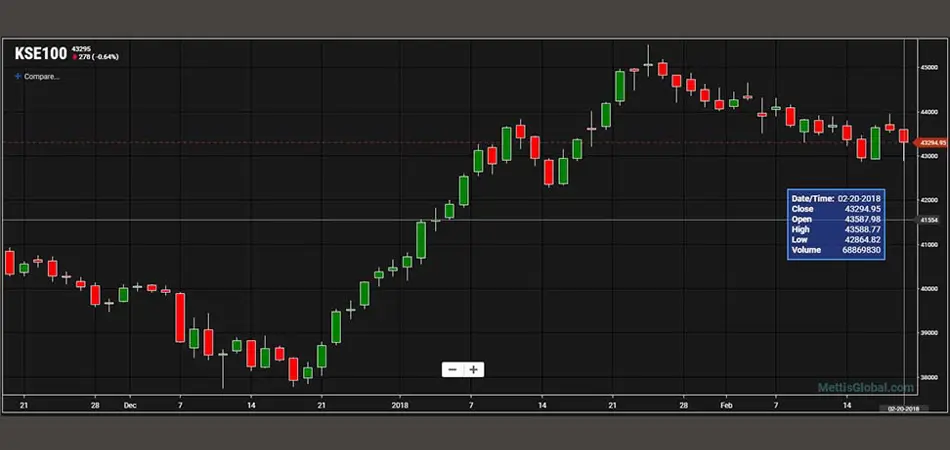Click the red 43294.95 current price tag
Viewport: 950px width, 450px height.
(930, 143)
